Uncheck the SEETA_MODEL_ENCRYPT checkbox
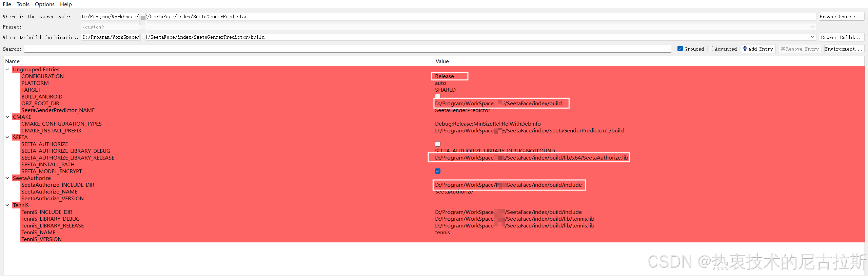The image size is (868, 276). 438,171
